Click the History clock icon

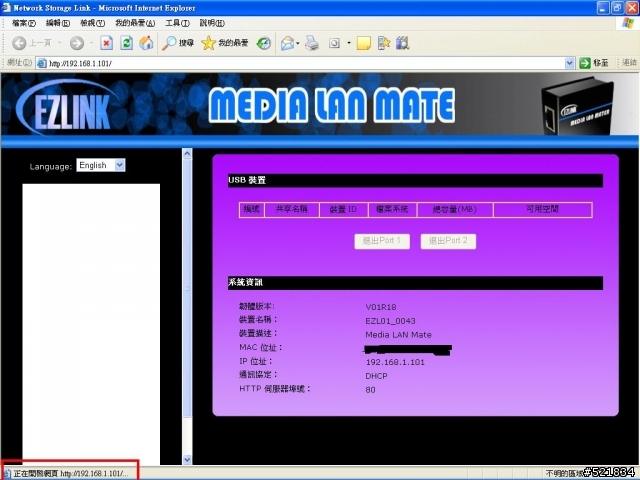click(264, 43)
